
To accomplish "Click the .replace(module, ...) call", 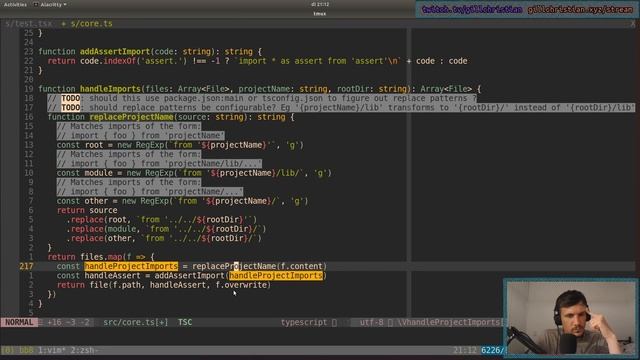I will coord(166,229).
